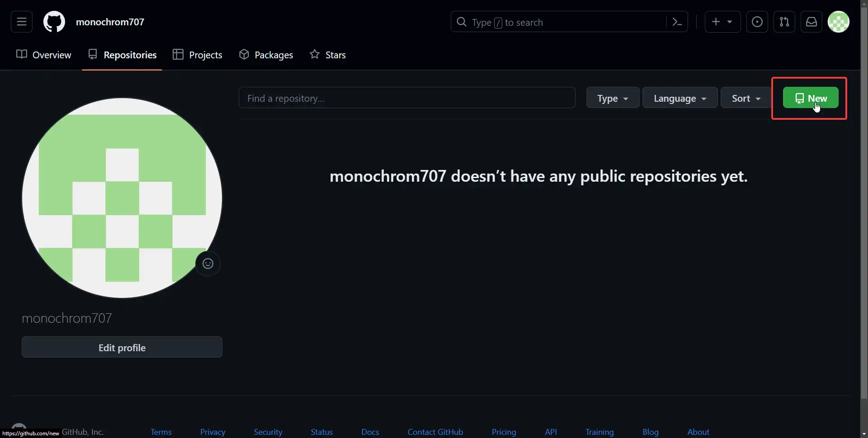Click the scrollbar up arrow

tap(864, 4)
